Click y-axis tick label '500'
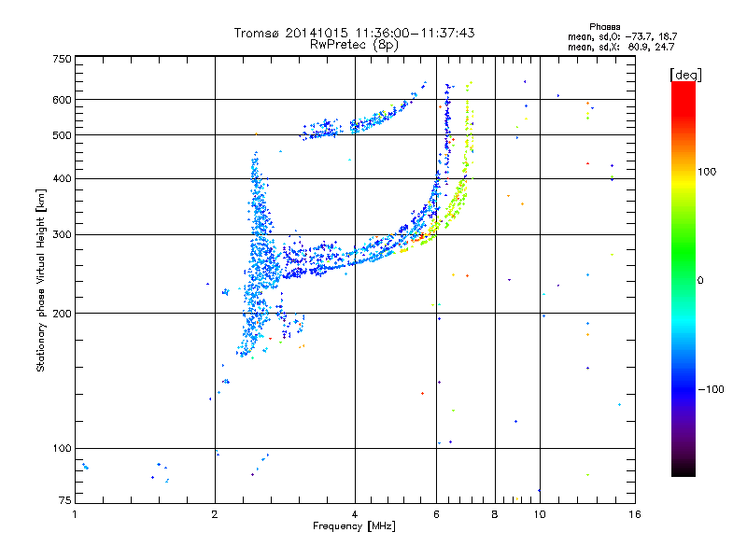 point(62,135)
